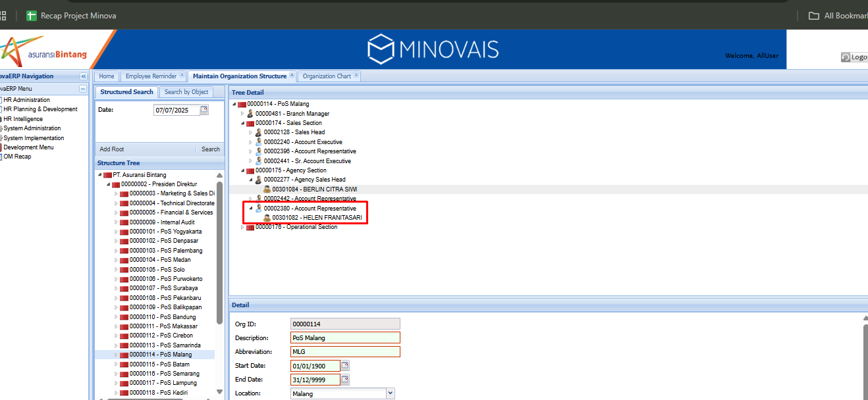868x400 pixels.
Task: Click the Structure Tree vertical scrollbar
Action: coord(220,252)
